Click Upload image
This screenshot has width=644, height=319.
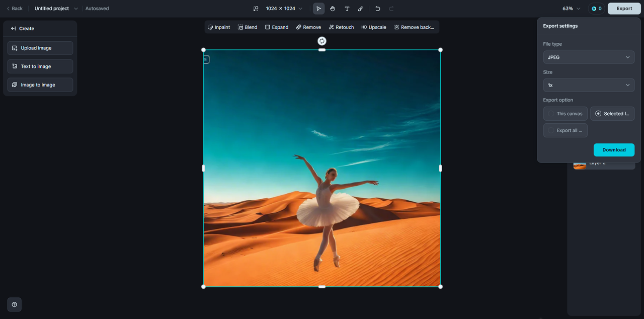point(40,48)
